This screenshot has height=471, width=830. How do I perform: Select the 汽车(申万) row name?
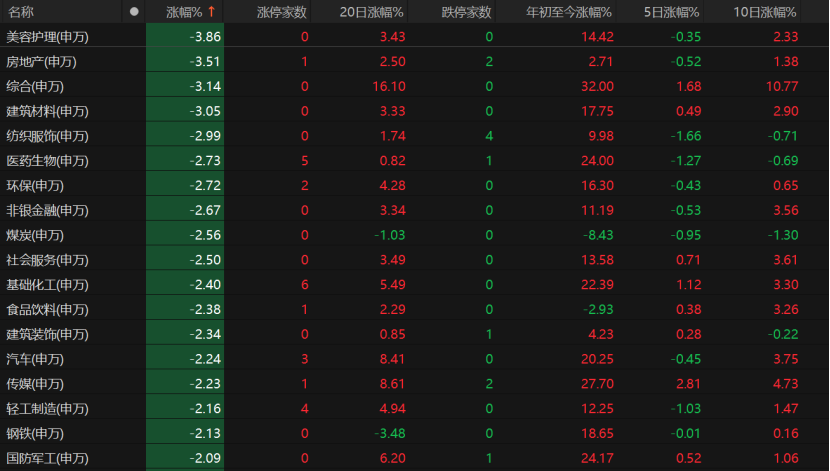point(35,359)
